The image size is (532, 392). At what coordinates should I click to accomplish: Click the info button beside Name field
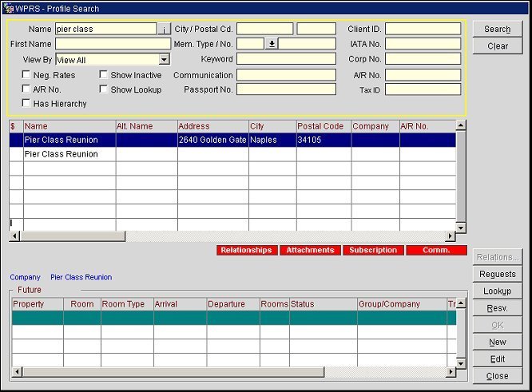[x=164, y=30]
